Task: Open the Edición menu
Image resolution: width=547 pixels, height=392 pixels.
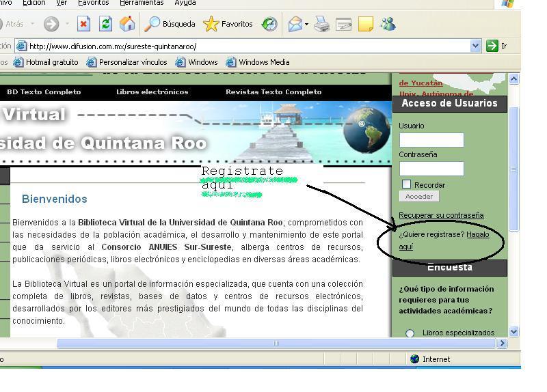Action: coord(34,3)
